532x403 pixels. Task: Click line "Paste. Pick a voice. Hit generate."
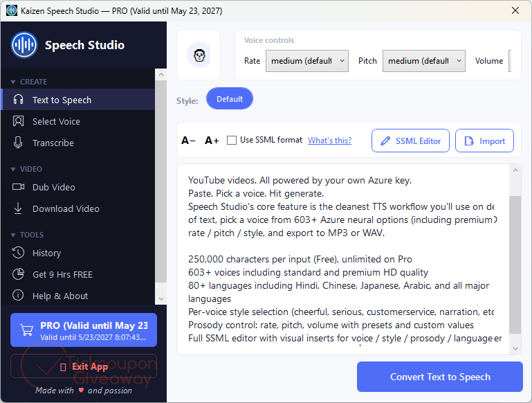[x=256, y=193]
